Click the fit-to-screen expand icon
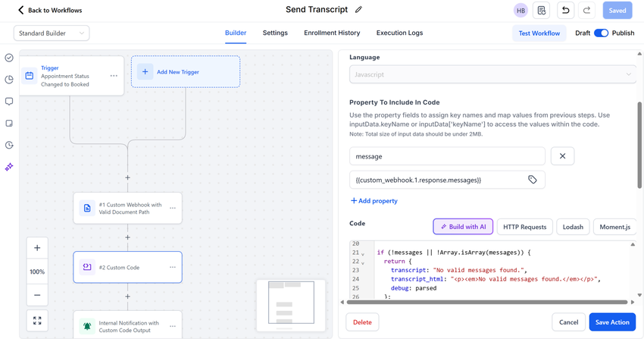The width and height of the screenshot is (644, 339). pyautogui.click(x=37, y=322)
